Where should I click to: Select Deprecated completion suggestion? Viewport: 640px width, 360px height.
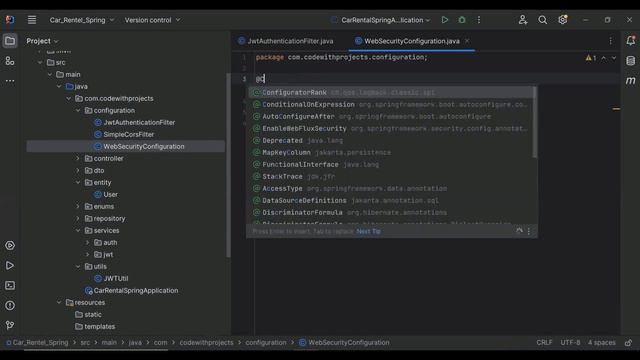click(x=391, y=140)
